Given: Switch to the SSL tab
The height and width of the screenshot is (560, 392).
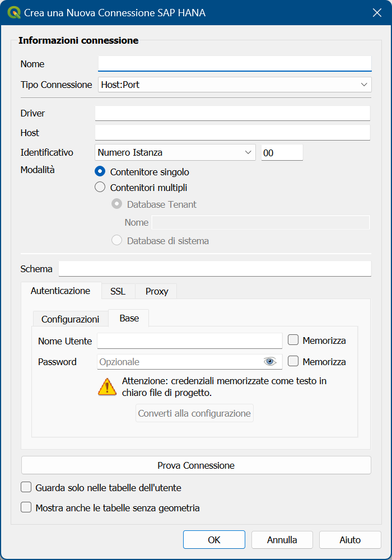Looking at the screenshot, I should 118,291.
